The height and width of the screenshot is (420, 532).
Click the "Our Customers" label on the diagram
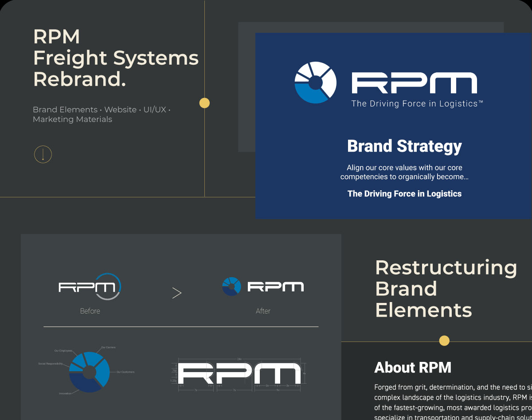125,372
